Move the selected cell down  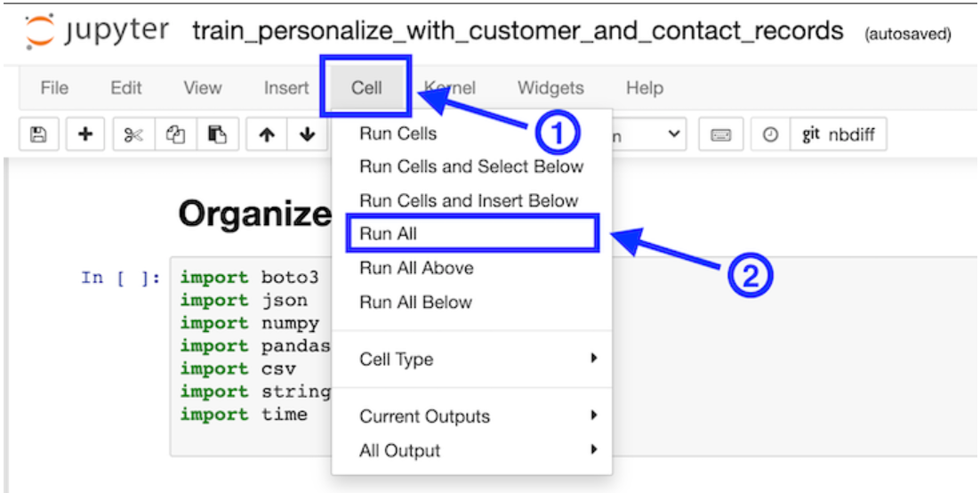coord(307,134)
